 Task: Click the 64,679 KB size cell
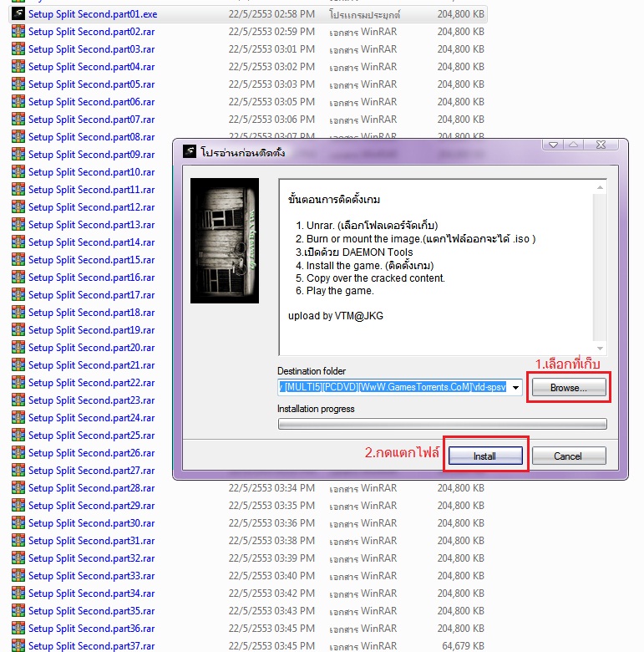[x=463, y=646]
